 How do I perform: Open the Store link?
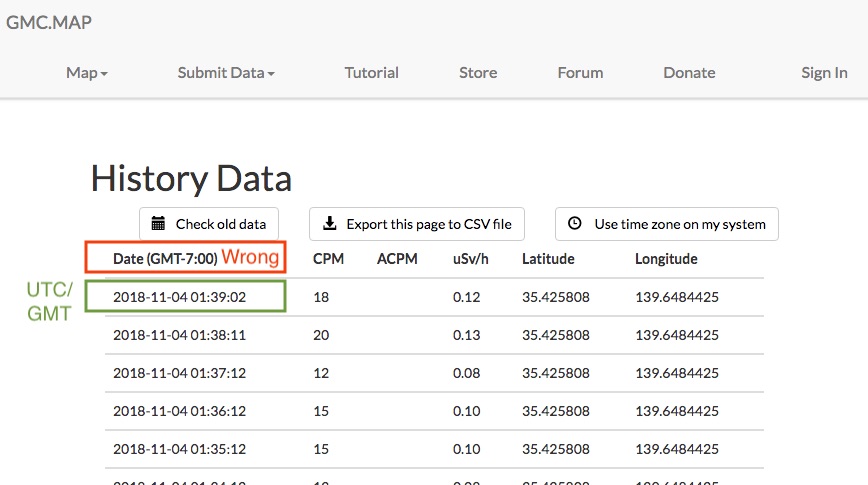(x=478, y=73)
